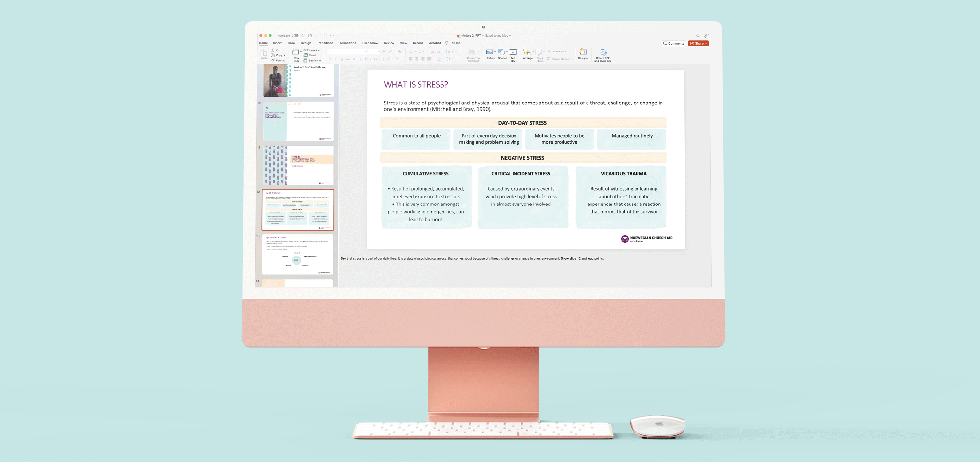The width and height of the screenshot is (980, 462).
Task: Click the Home icon in the title bar
Action: (x=303, y=36)
